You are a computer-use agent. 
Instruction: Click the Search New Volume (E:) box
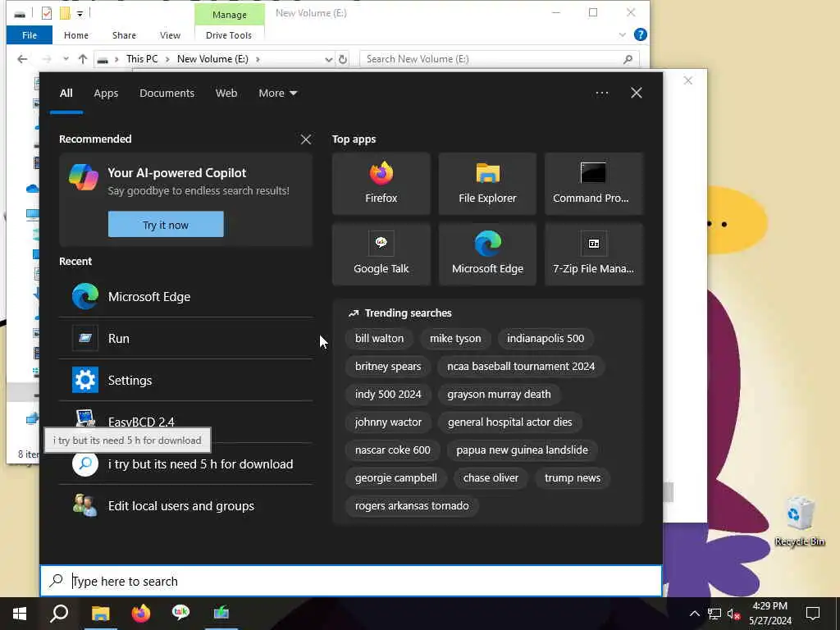tap(500, 59)
